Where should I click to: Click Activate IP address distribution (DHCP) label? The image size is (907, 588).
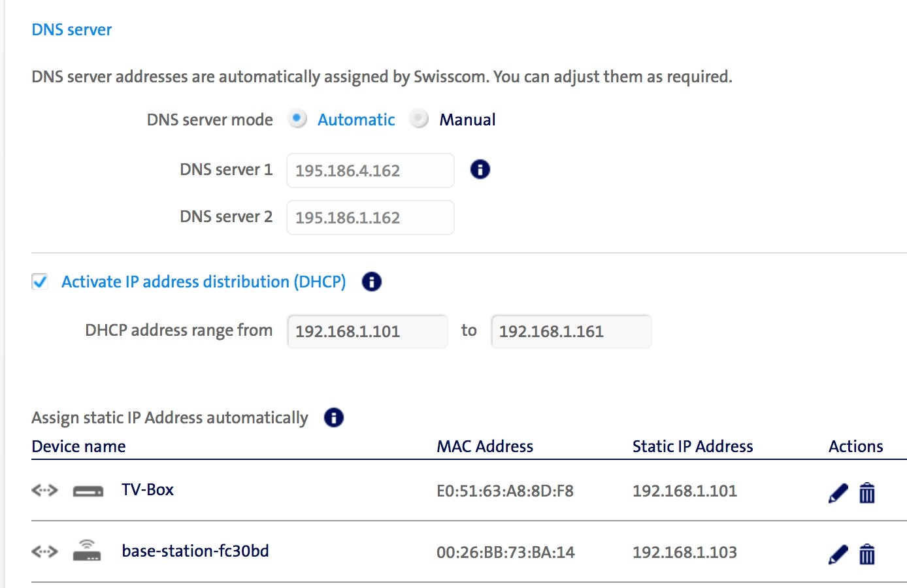click(203, 282)
